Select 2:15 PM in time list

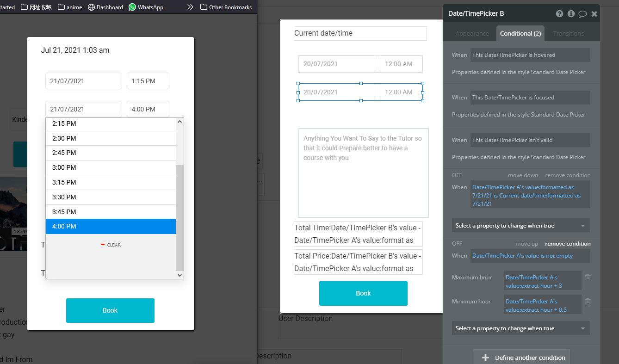point(111,124)
